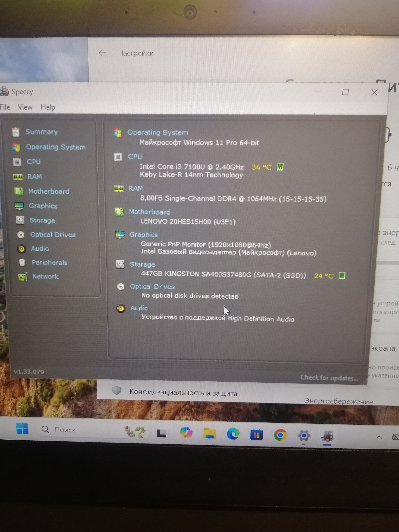Select the Storage drive icon in the sidebar
Screen dimensions: 399x532
point(20,220)
